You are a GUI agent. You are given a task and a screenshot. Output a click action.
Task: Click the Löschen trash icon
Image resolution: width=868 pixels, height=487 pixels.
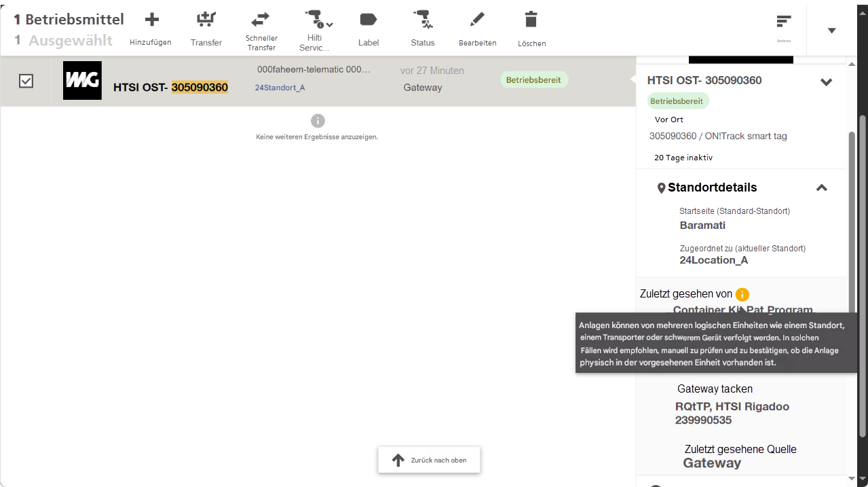click(531, 20)
